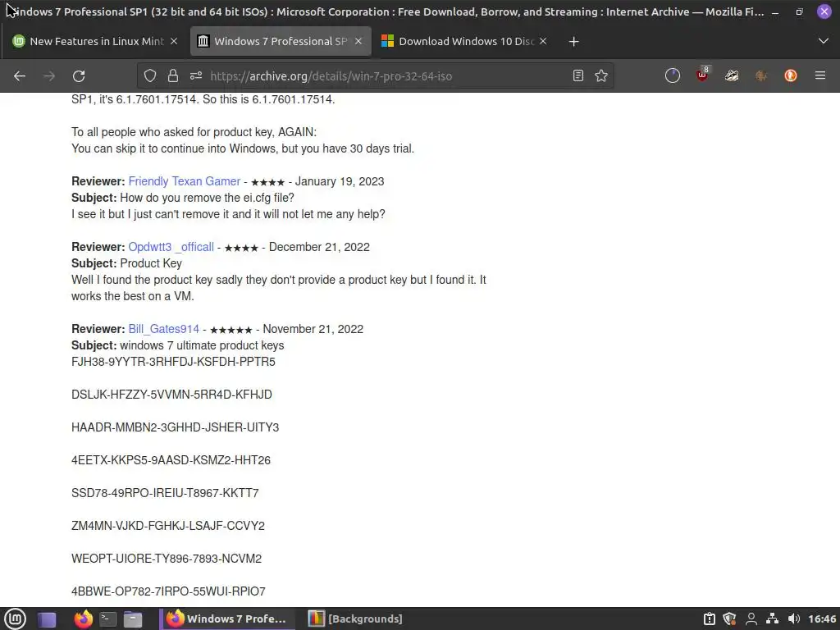Open the network connections tray icon
The width and height of the screenshot is (840, 630).
[x=772, y=619]
